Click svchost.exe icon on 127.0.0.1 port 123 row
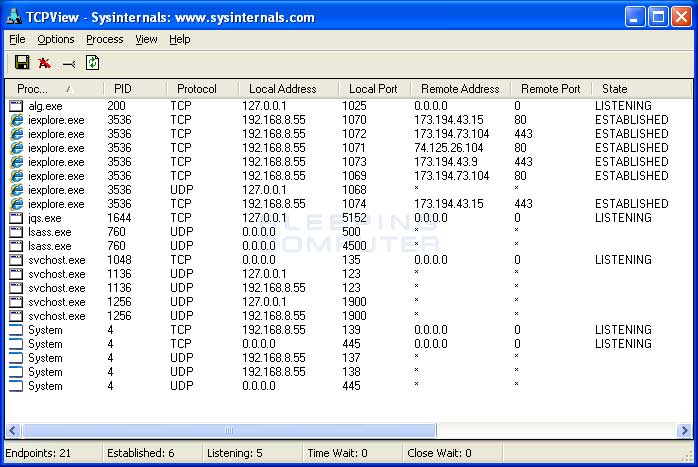698x467 pixels. [16, 274]
